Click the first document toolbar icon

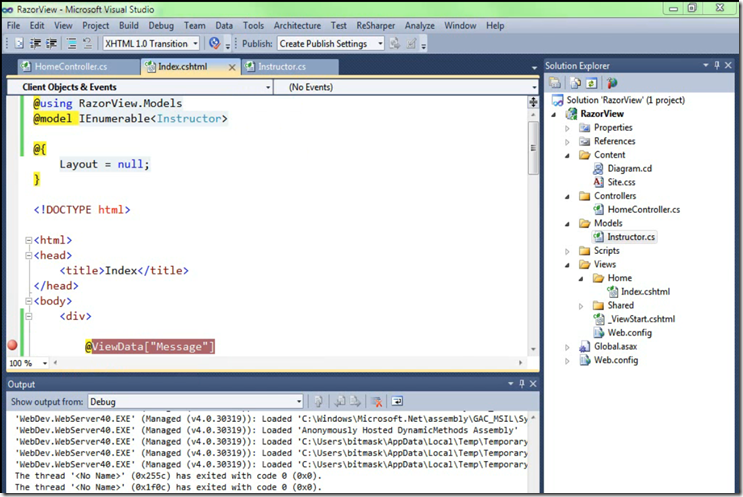pos(19,44)
